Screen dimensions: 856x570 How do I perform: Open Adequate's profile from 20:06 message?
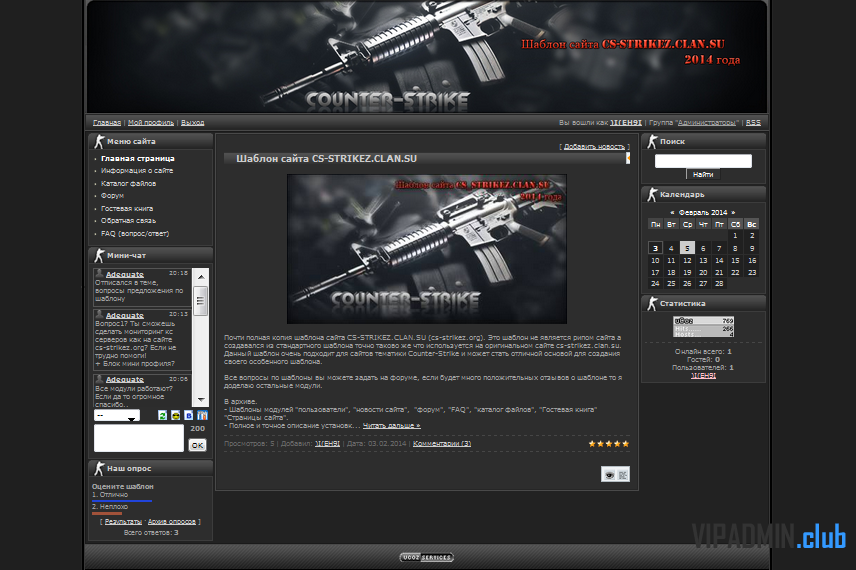tap(124, 379)
